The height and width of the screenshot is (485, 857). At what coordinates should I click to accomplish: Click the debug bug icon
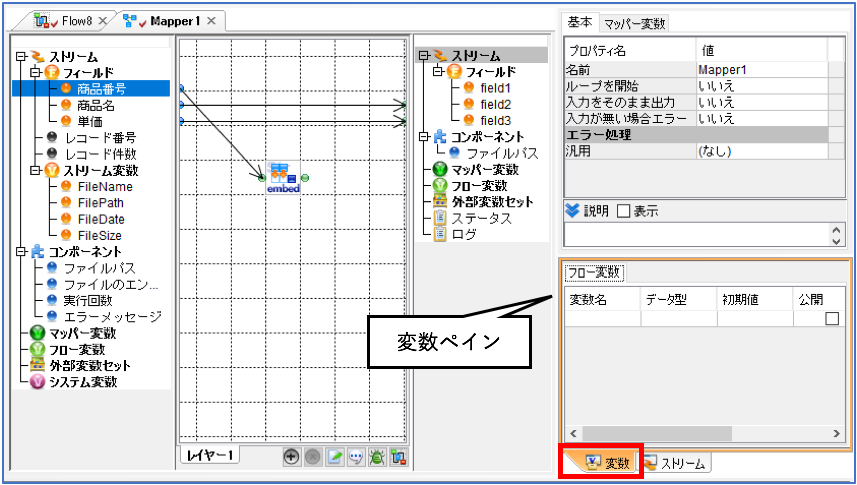pos(377,457)
